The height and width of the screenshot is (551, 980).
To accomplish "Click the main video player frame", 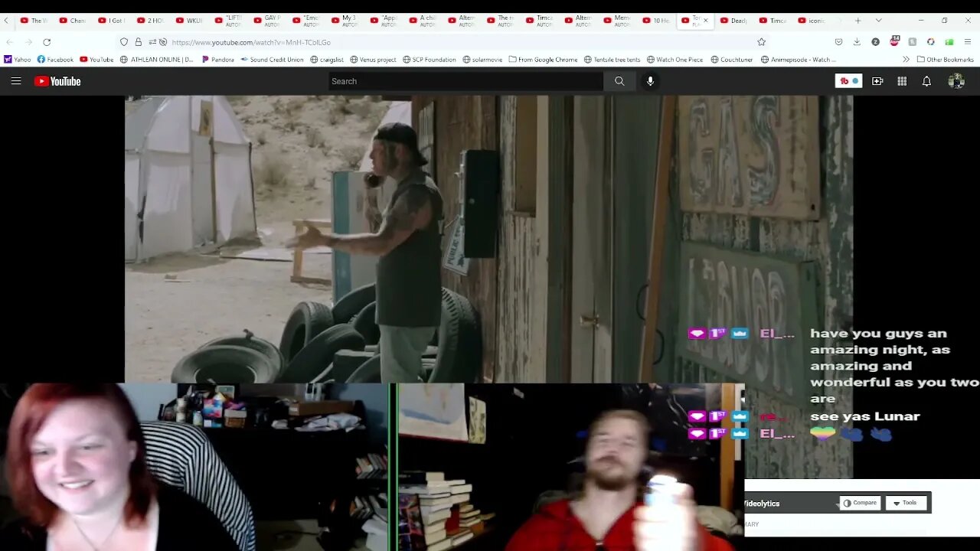I will 488,239.
